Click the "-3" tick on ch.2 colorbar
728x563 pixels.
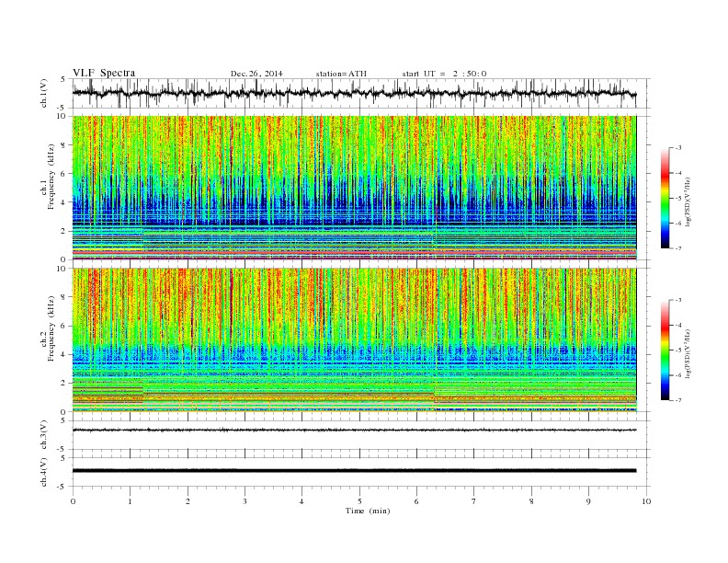click(678, 300)
